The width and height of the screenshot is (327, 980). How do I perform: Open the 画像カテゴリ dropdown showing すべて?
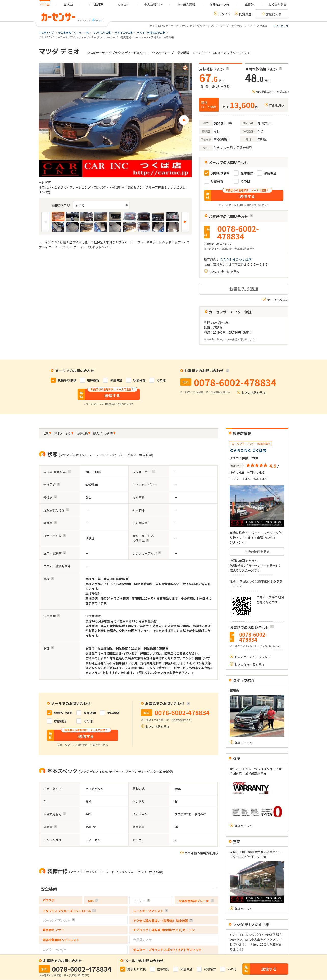101,205
